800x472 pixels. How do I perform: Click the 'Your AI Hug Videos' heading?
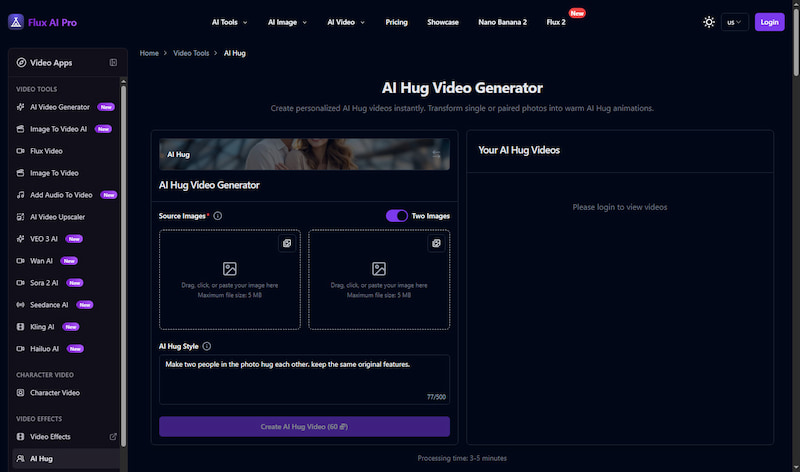[519, 150]
